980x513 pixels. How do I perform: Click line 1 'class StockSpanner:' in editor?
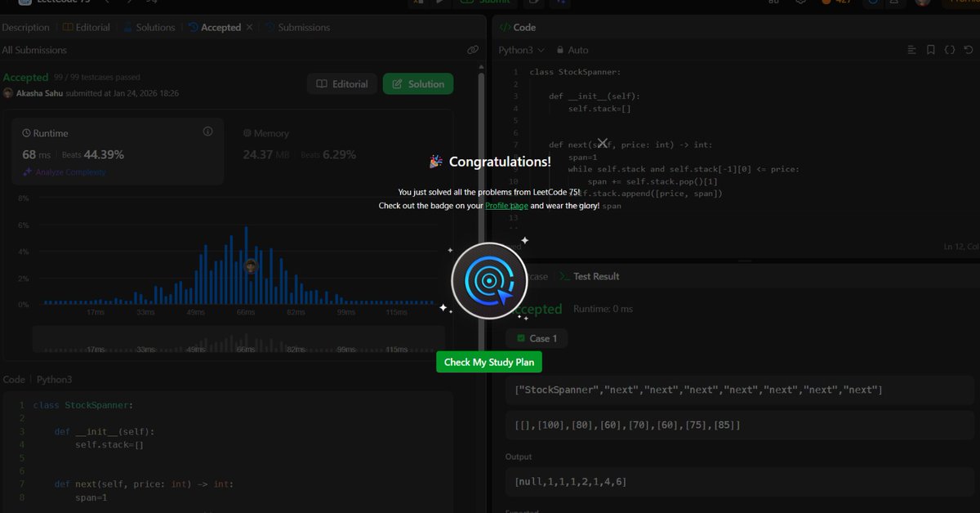tap(575, 72)
